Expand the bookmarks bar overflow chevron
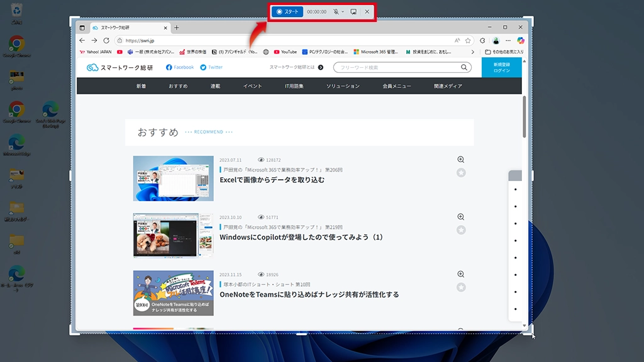This screenshot has width=644, height=362. click(473, 52)
